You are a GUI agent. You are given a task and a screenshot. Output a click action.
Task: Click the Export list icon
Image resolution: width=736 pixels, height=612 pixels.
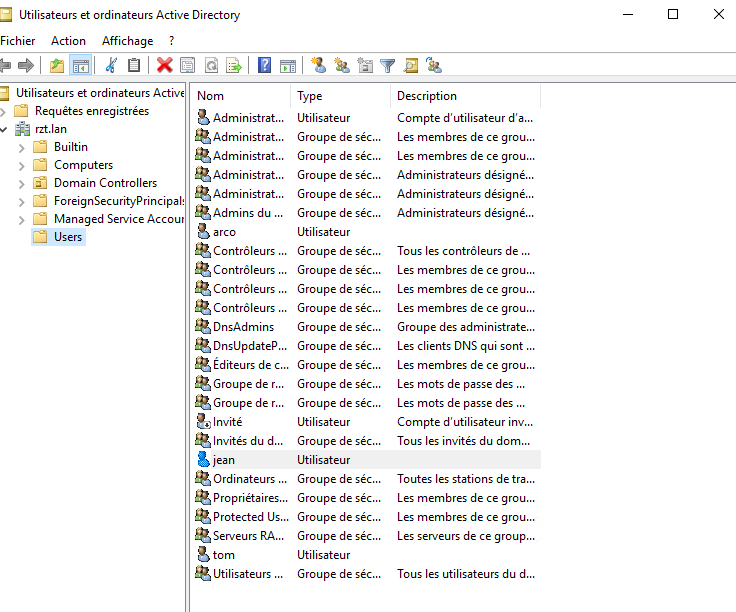click(x=234, y=65)
